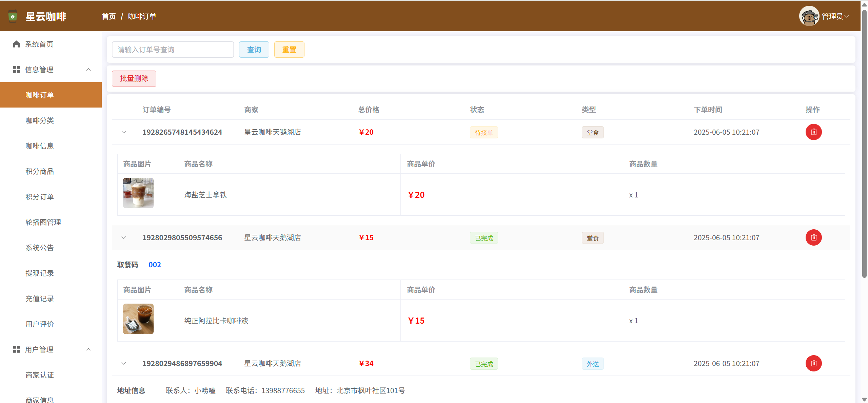Open the 海盐芝士拿铁 product thumbnail
Screen dimensions: 868x403
(x=138, y=193)
